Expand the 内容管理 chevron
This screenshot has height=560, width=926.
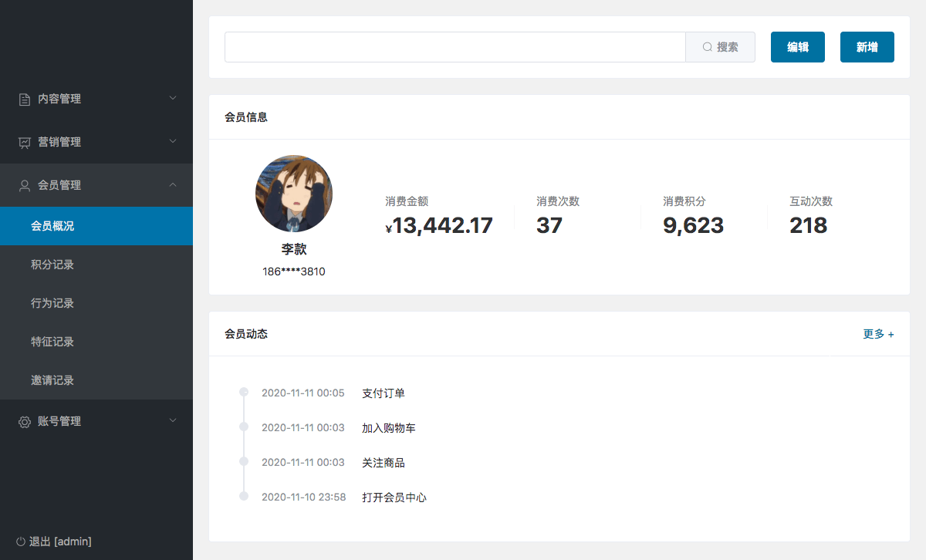pyautogui.click(x=173, y=98)
